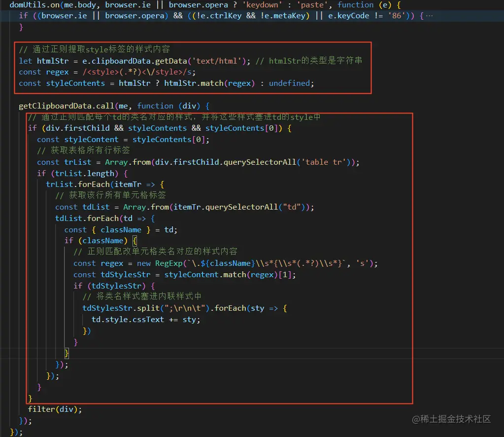The height and width of the screenshot is (437, 504).
Task: Click the "const tdList = Array.from" line
Action: pos(184,207)
